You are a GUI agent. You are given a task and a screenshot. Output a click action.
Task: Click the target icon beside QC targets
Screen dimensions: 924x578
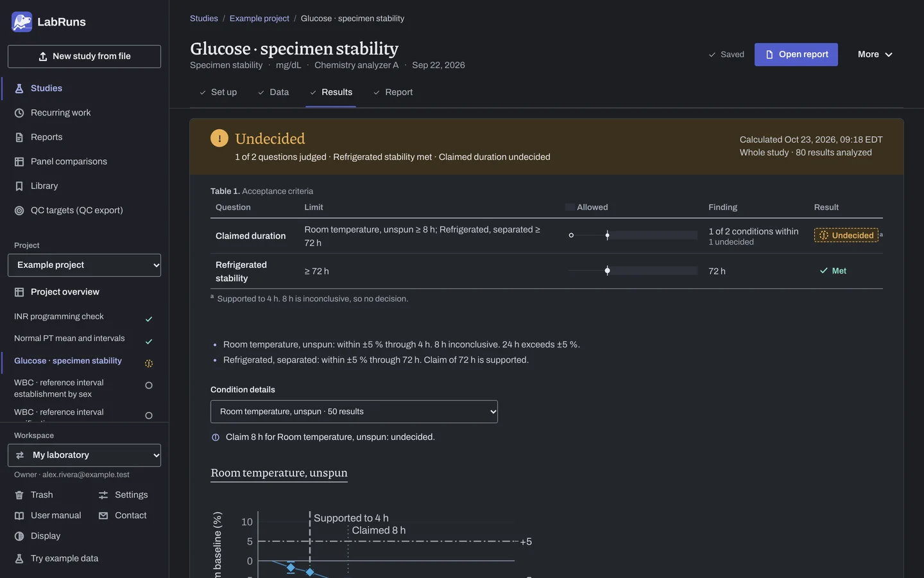tap(19, 211)
